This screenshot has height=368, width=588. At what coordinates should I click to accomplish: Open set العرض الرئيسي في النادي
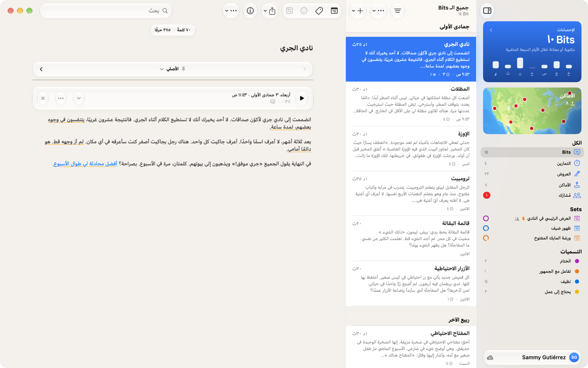[x=532, y=219]
